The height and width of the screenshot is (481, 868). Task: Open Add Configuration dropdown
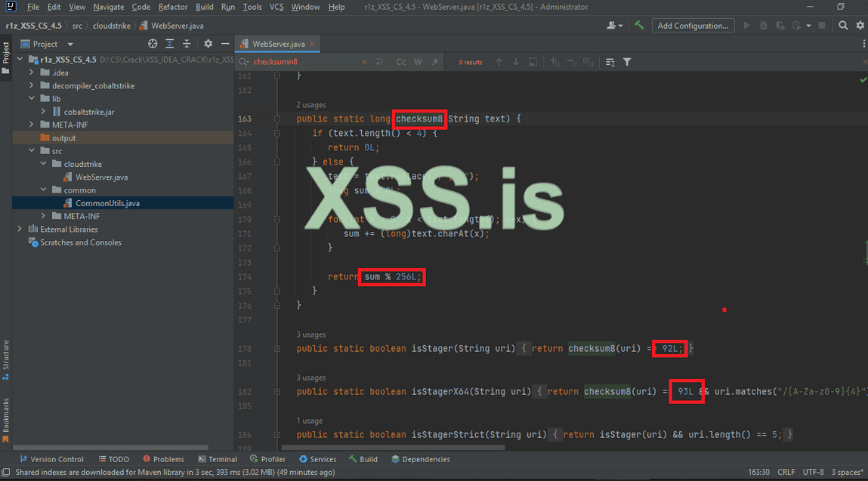[x=693, y=25]
